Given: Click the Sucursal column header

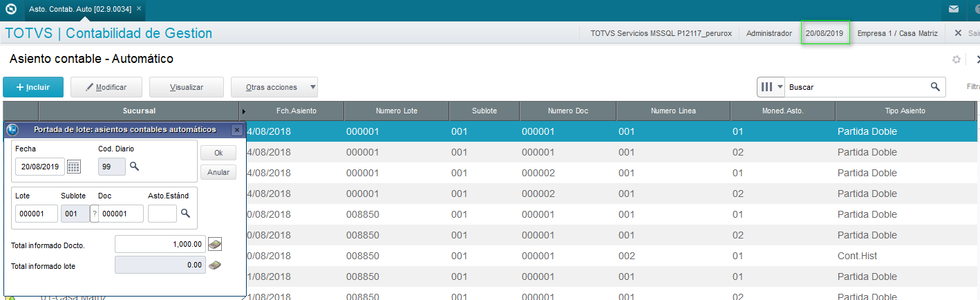Looking at the screenshot, I should (139, 111).
